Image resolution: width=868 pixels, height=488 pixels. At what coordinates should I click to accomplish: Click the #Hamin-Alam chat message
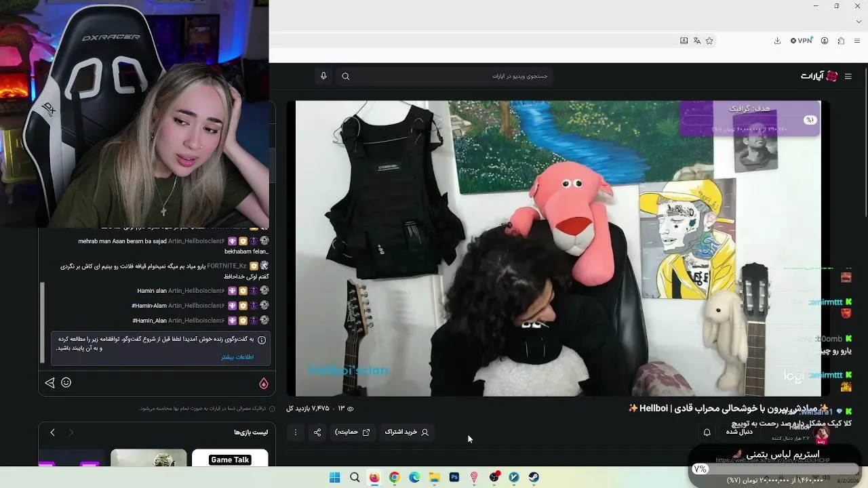[x=149, y=306]
